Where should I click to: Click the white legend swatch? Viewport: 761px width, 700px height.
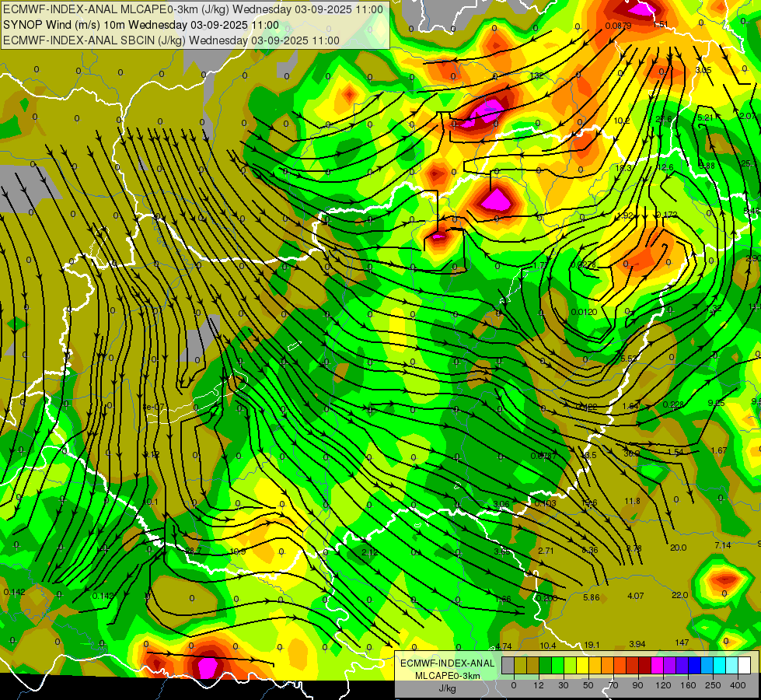coord(745,665)
